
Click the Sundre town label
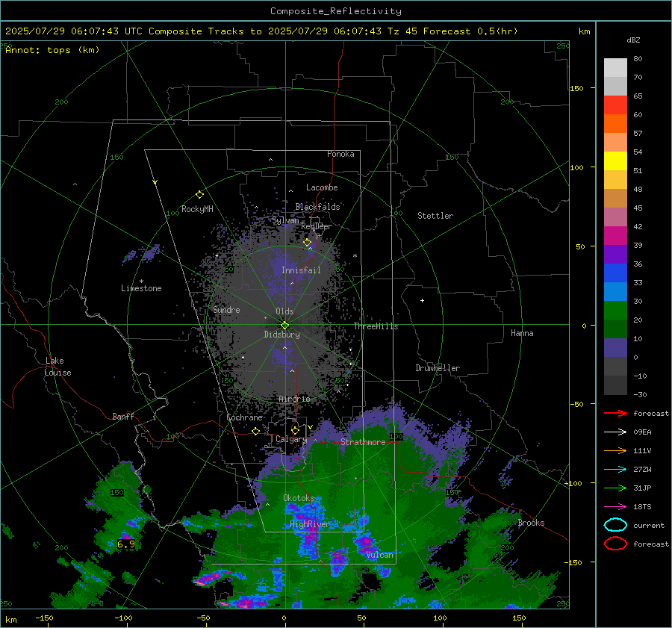[x=226, y=309]
